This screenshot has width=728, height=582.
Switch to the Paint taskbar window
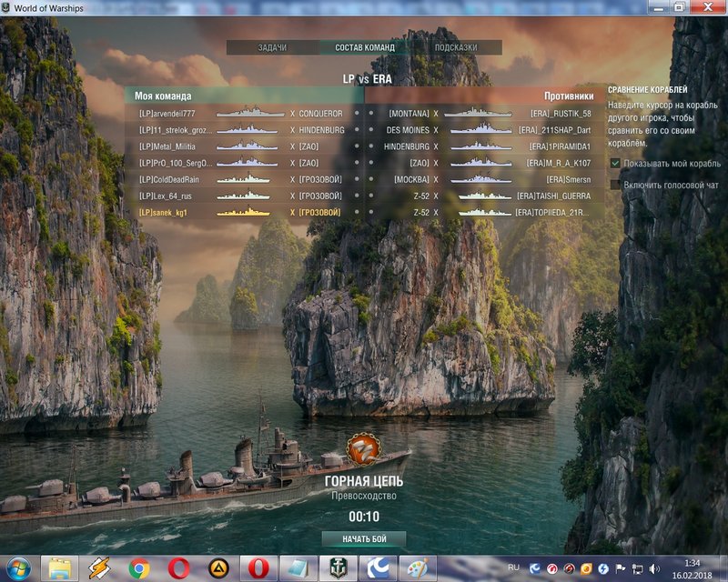419,568
